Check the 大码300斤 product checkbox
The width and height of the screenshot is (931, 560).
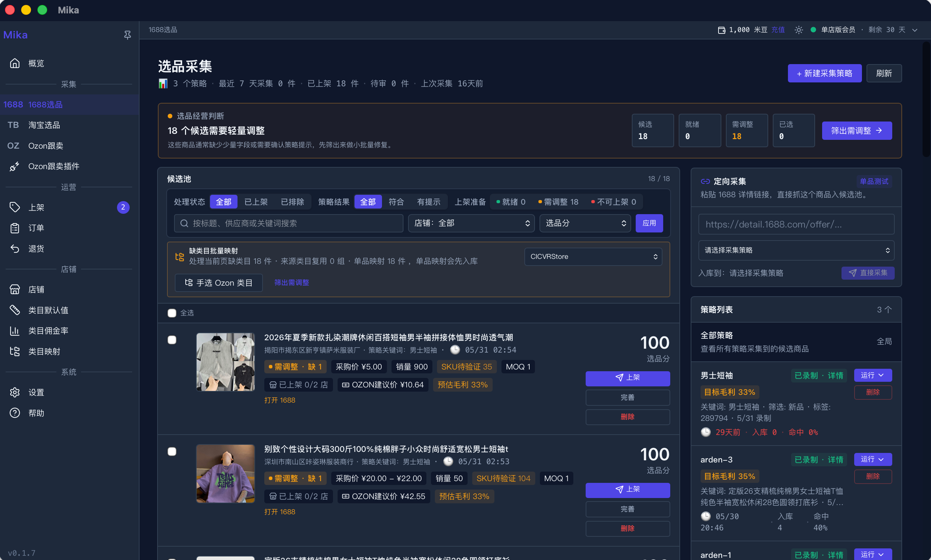coord(172,452)
